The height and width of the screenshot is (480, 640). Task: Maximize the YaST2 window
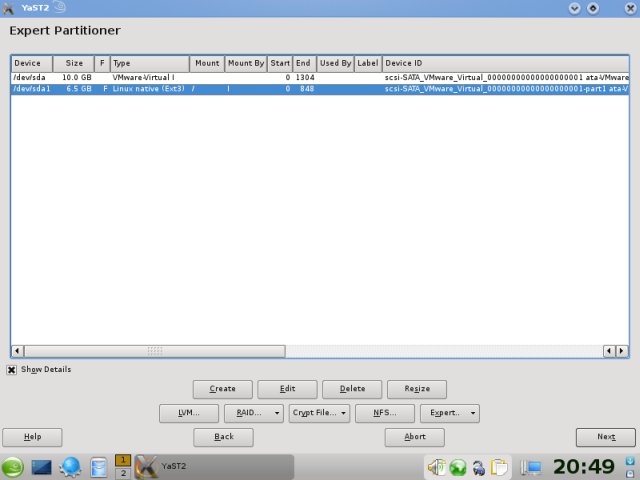tap(593, 8)
